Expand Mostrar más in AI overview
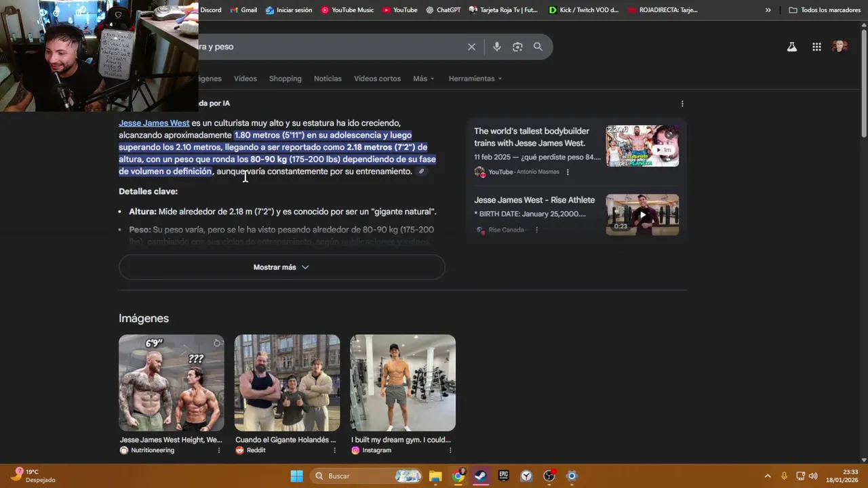868x488 pixels. tap(281, 267)
